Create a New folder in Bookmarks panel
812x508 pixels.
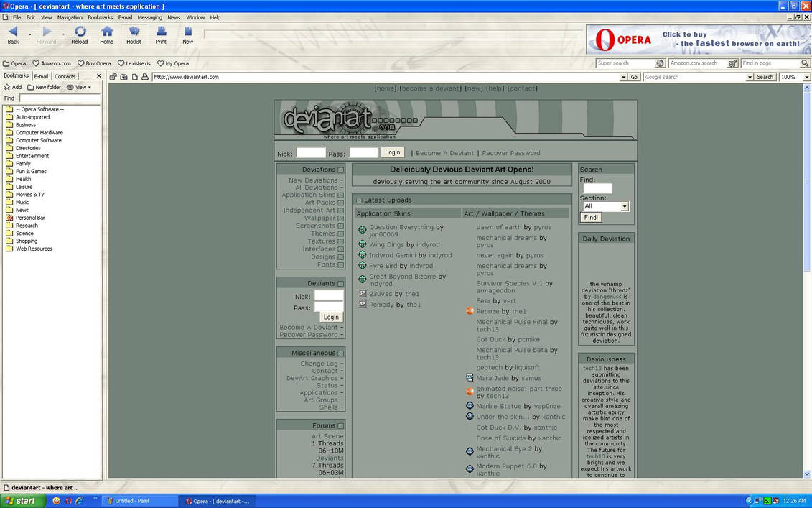[x=44, y=87]
